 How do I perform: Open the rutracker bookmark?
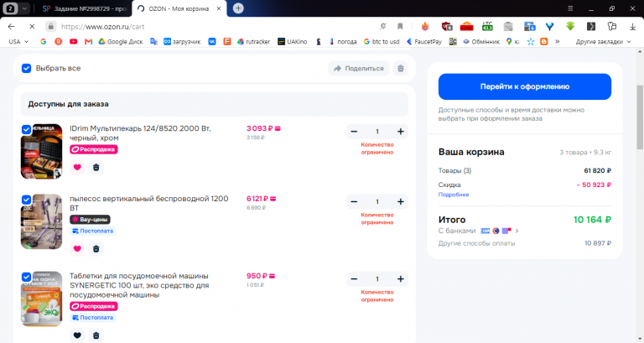[253, 41]
